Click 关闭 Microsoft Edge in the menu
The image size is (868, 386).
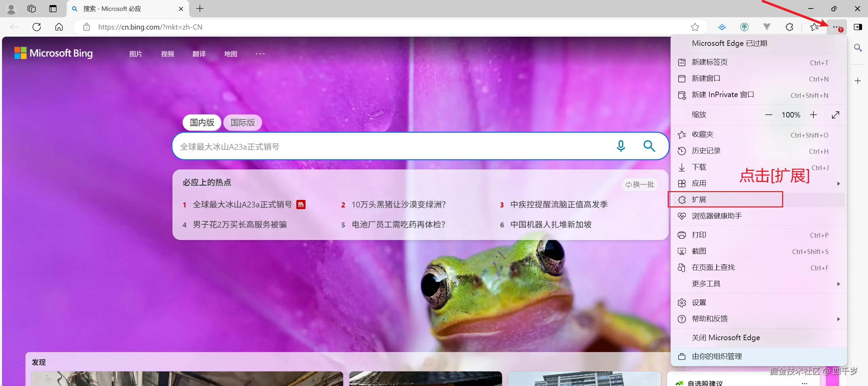tap(725, 337)
